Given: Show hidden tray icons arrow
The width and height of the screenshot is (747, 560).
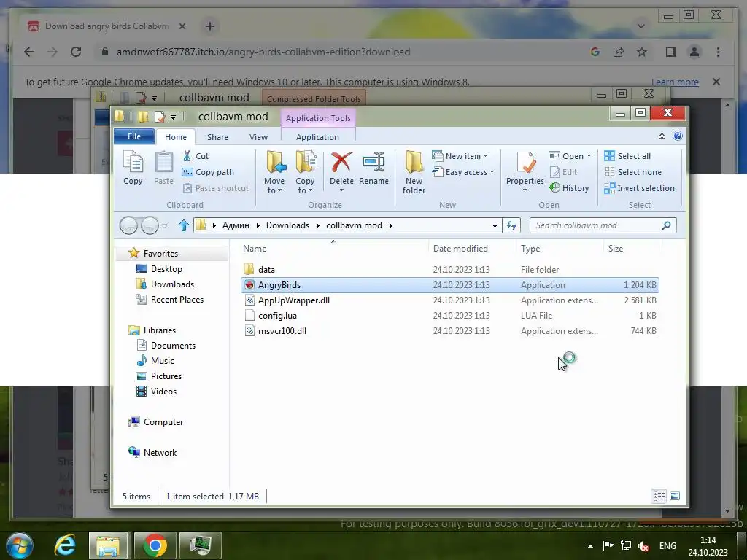Looking at the screenshot, I should (x=590, y=545).
